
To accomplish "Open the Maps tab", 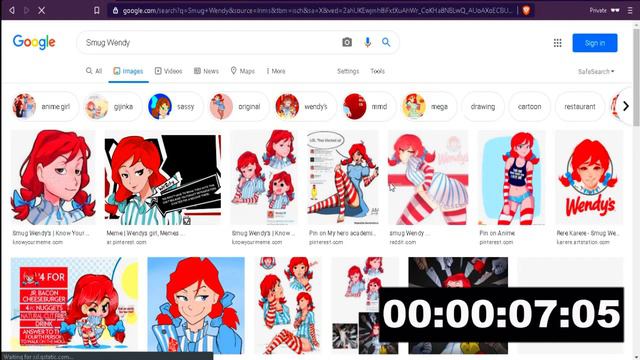I will point(242,71).
